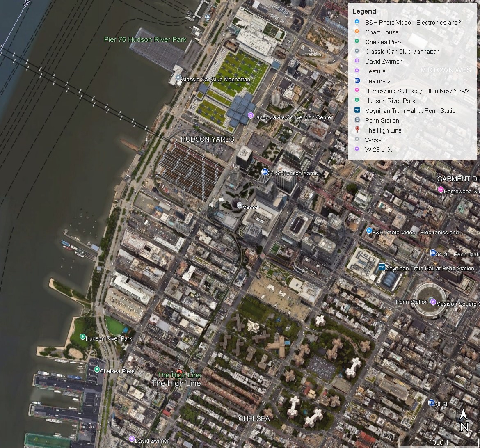Select the Classic Car Club Manhattan legend entry
Image resolution: width=480 pixels, height=448 pixels.
coord(402,51)
